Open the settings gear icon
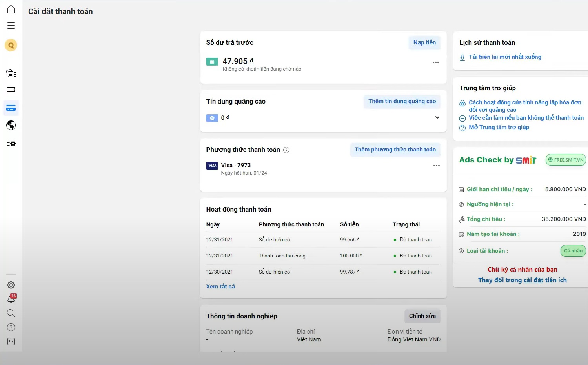The height and width of the screenshot is (365, 588). (11, 285)
